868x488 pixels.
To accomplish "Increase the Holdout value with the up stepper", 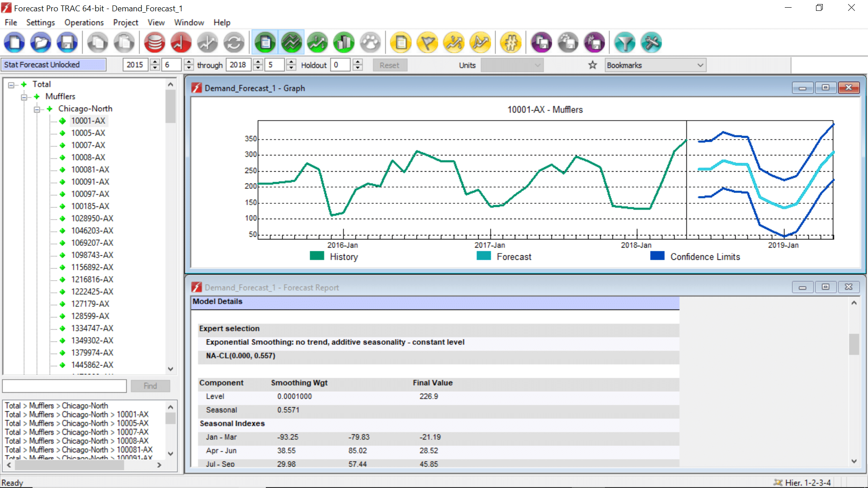I will (358, 62).
